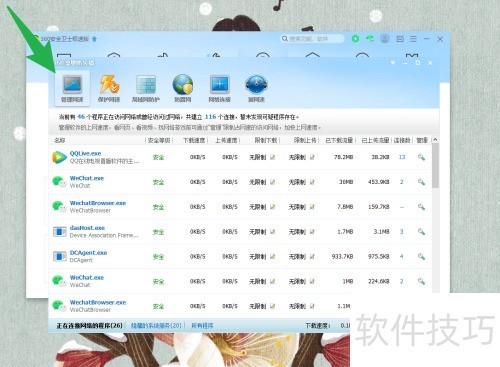Open the traffic window title bar dropdown menu
Image resolution: width=500 pixels, height=367 pixels.
coord(393,62)
